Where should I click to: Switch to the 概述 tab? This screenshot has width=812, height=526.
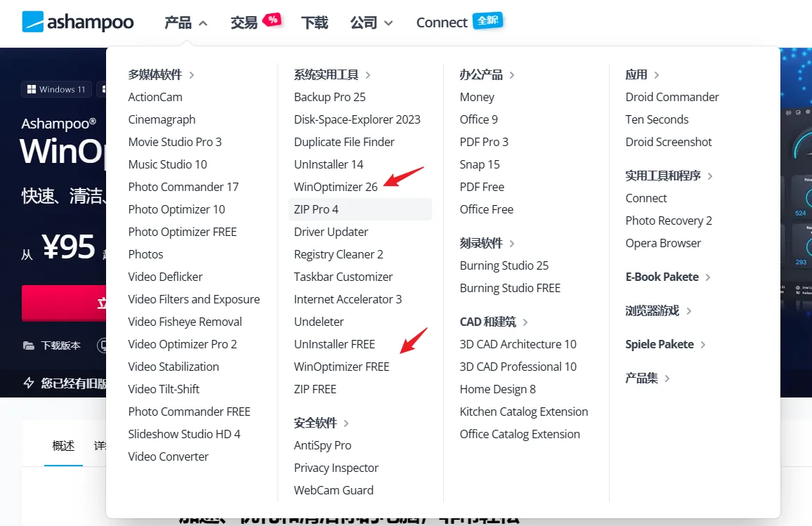(63, 445)
